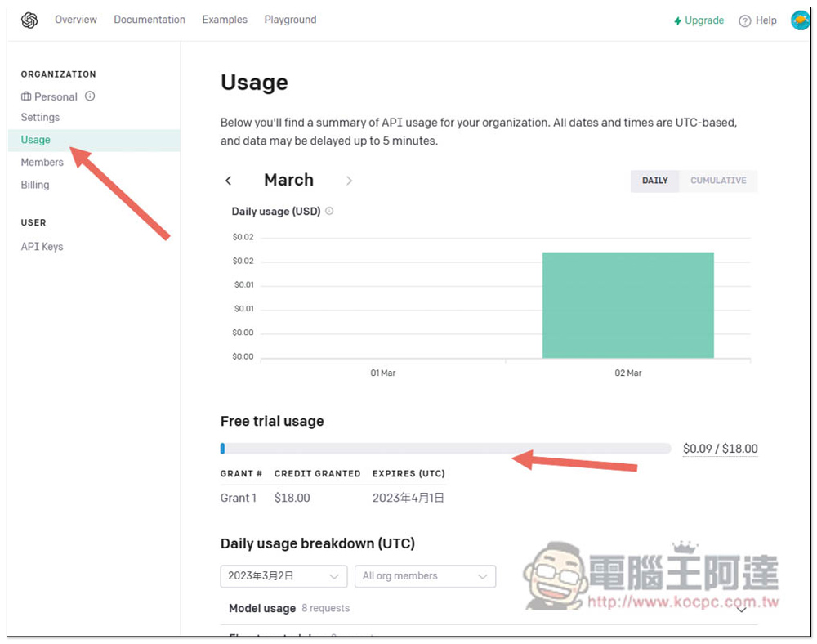Click the 8 requests count text
The image size is (817, 644).
point(326,609)
